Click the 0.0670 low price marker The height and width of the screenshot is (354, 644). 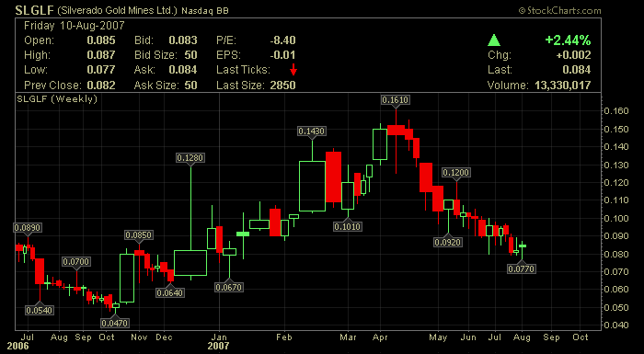click(229, 287)
